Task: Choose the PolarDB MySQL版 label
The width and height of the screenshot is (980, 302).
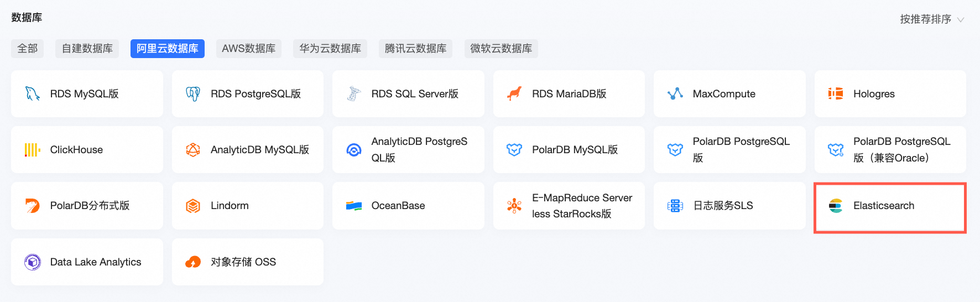Action: coord(575,150)
